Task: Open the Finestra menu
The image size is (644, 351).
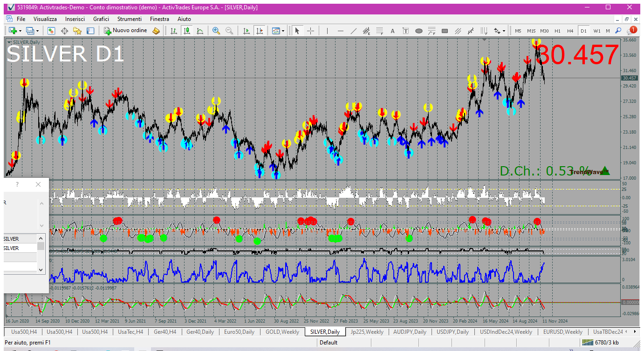Action: (159, 19)
